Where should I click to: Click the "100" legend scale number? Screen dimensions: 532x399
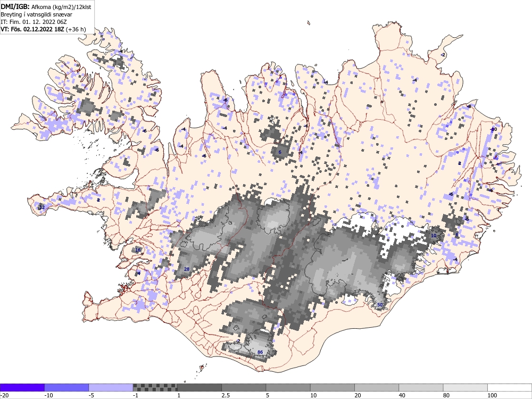point(492,395)
